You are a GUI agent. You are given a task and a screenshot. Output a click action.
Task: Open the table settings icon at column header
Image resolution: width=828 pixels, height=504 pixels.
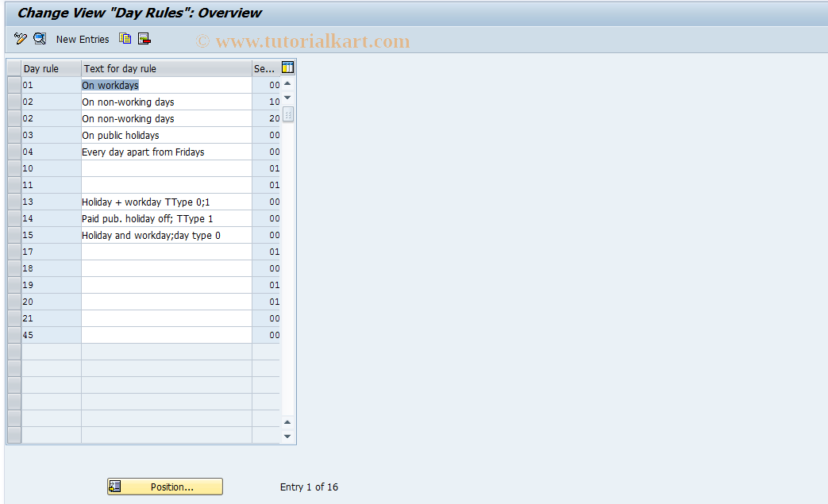[x=288, y=67]
